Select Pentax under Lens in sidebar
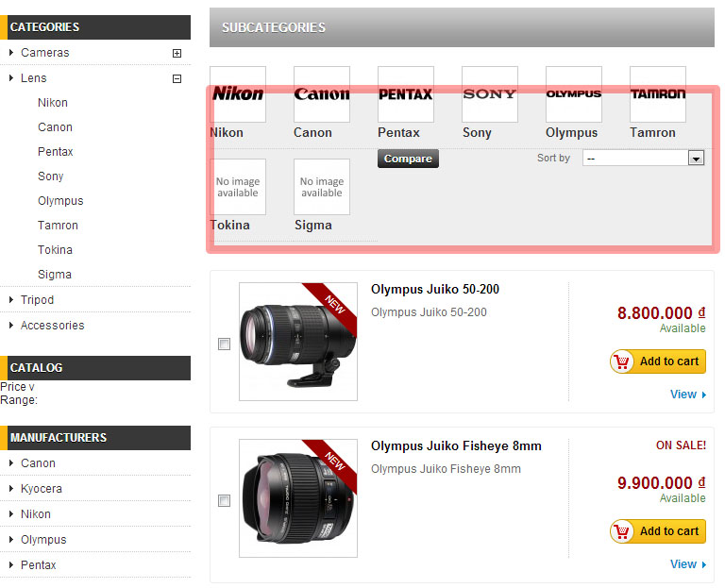725x588 pixels. (x=56, y=152)
